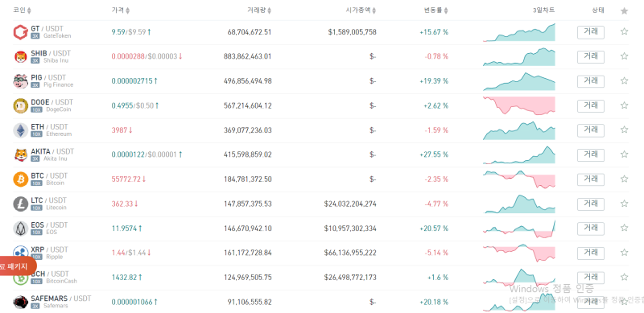
Task: Click the gray Litecoin logo
Action: tap(21, 204)
